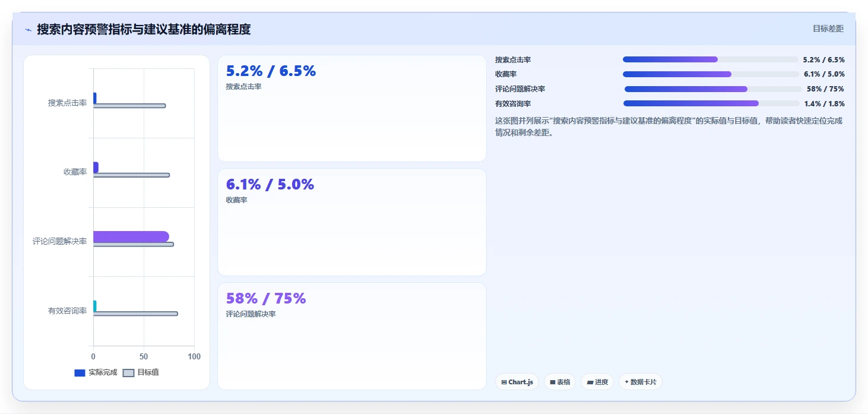Click the 收藏率 progress bar
The width and height of the screenshot is (868, 414).
coord(711,74)
